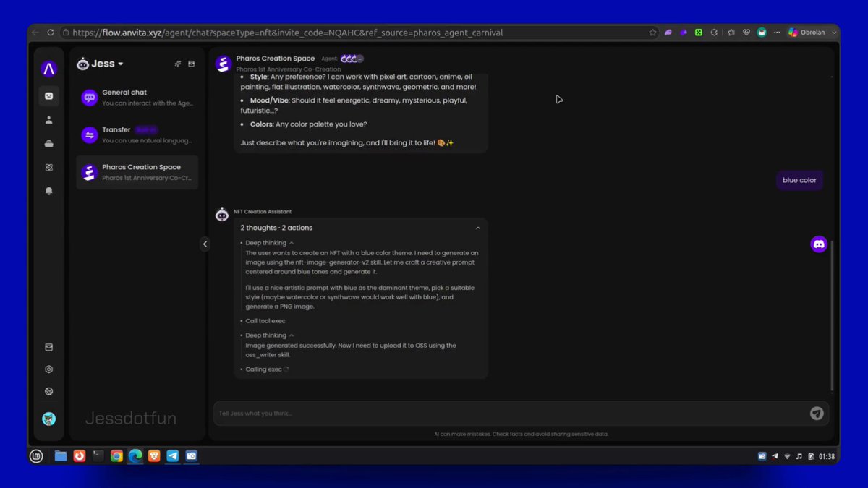Click the system clock showing 01:38

pos(826,456)
